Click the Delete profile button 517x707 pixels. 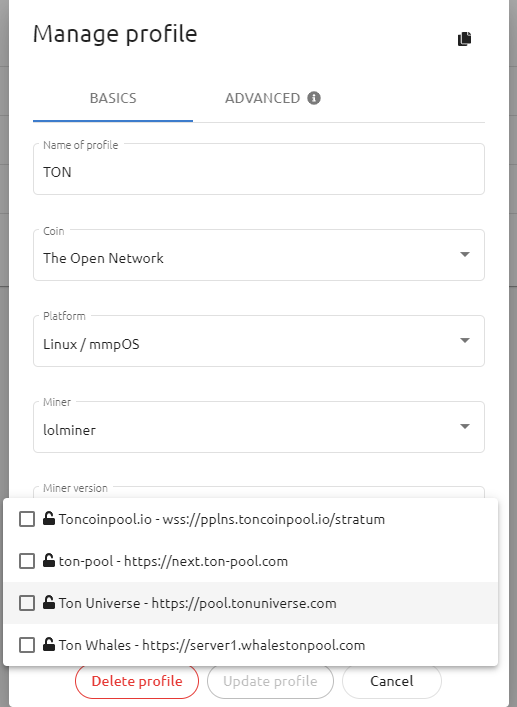coord(137,681)
